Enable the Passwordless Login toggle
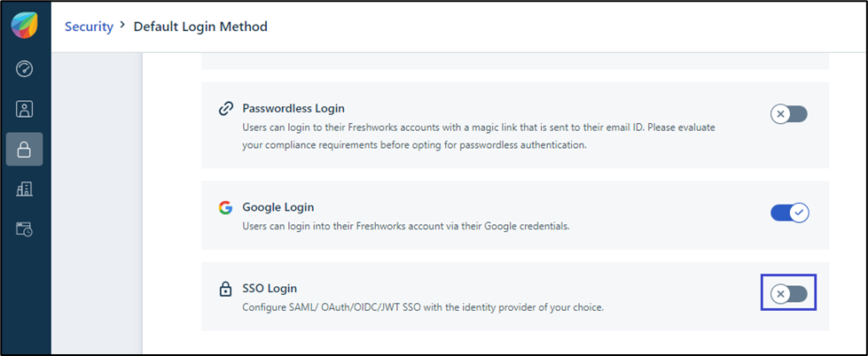The height and width of the screenshot is (356, 868). pos(788,113)
